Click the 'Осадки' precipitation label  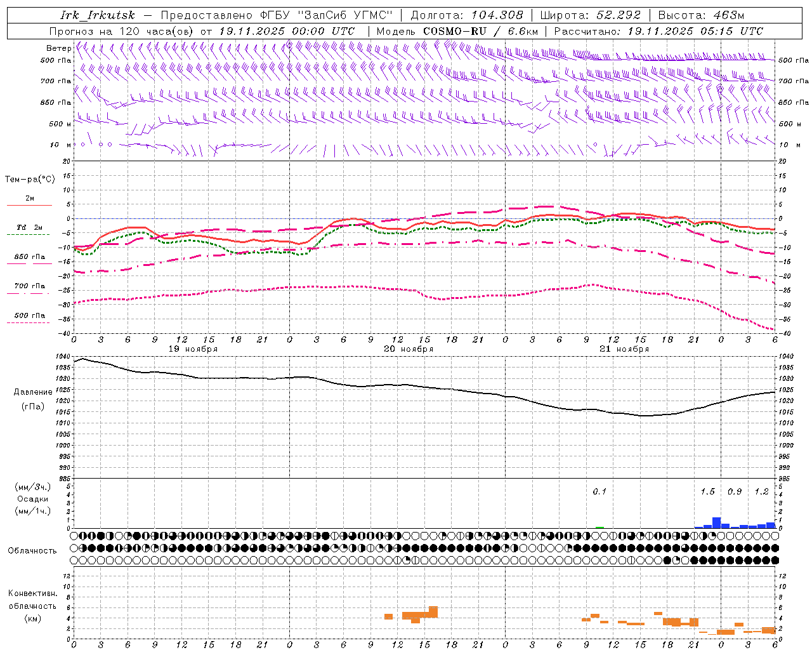click(x=33, y=499)
